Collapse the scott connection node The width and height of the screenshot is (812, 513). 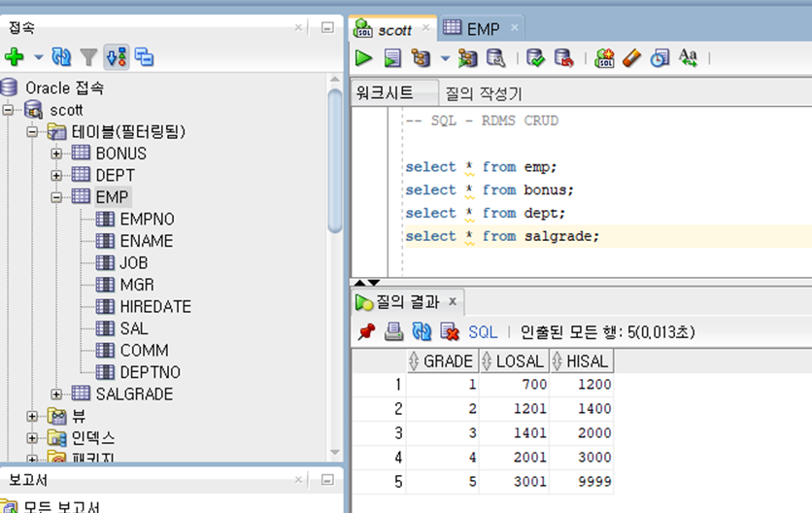pyautogui.click(x=8, y=110)
